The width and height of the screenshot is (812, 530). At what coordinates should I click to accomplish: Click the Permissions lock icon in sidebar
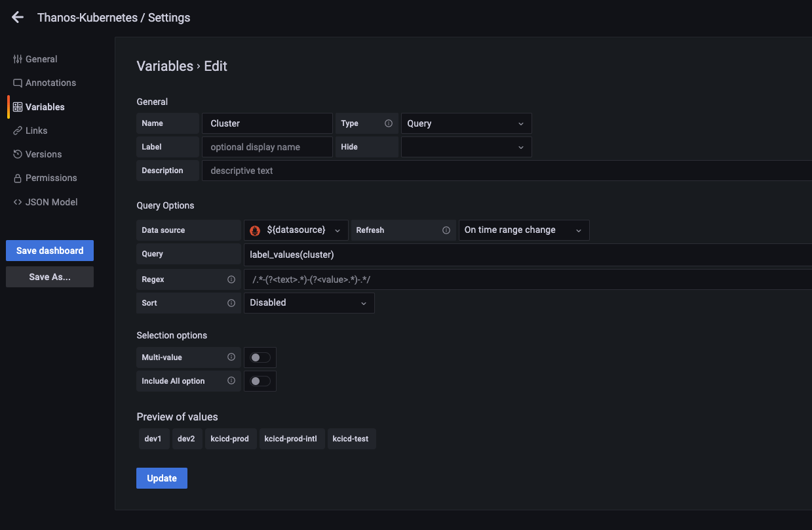(x=18, y=178)
